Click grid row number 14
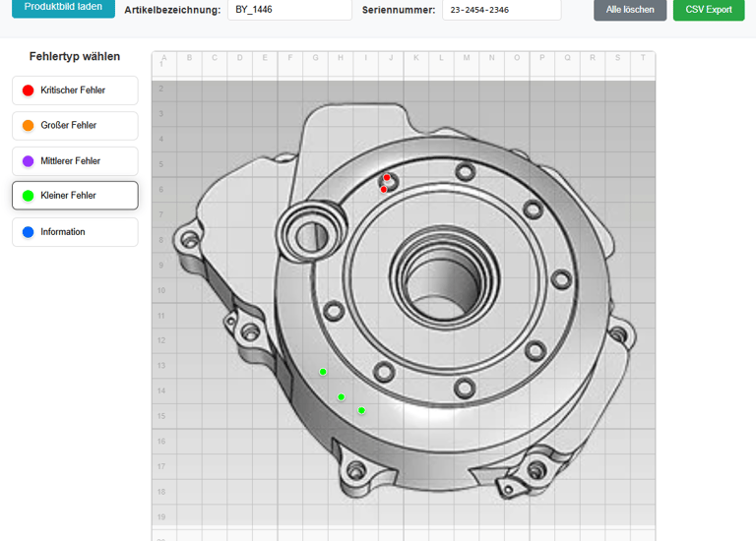The width and height of the screenshot is (756, 541). [x=161, y=391]
